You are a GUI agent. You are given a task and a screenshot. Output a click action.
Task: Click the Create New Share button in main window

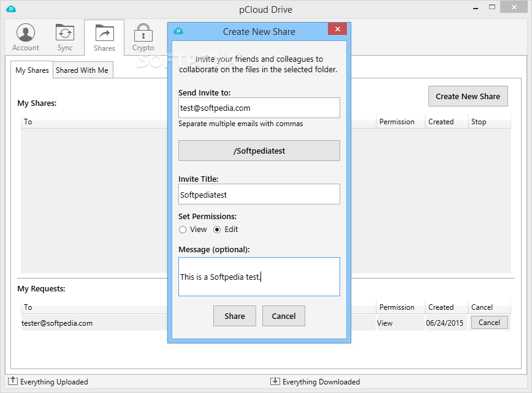point(468,96)
